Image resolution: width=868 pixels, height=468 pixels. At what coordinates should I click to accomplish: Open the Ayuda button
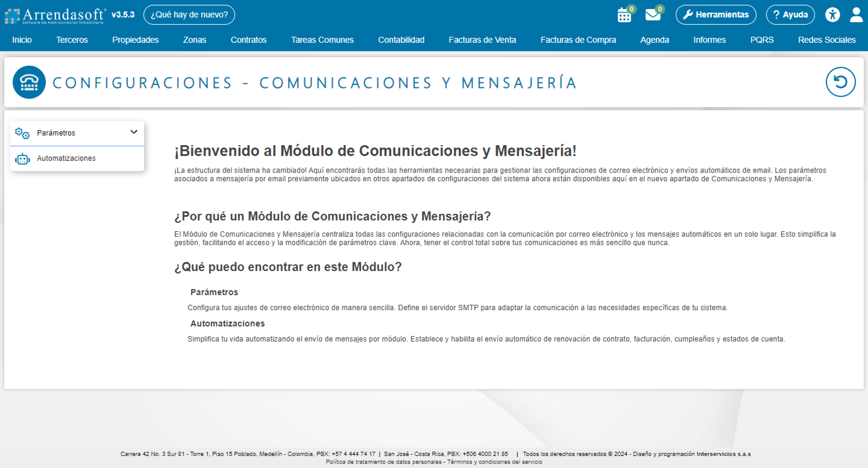click(x=790, y=15)
